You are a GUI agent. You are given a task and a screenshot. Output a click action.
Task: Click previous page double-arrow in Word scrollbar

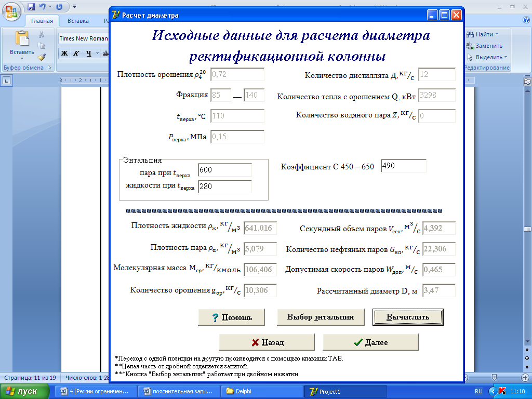pos(527,350)
